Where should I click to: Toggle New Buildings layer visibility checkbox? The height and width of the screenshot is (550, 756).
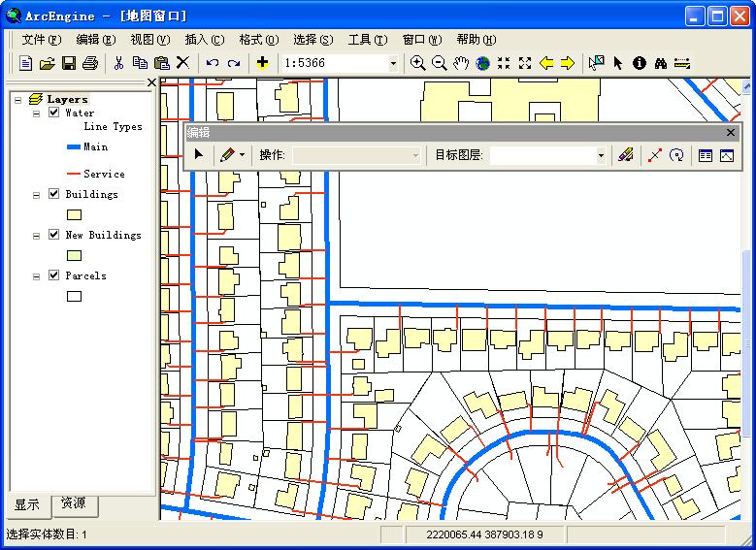[x=54, y=235]
